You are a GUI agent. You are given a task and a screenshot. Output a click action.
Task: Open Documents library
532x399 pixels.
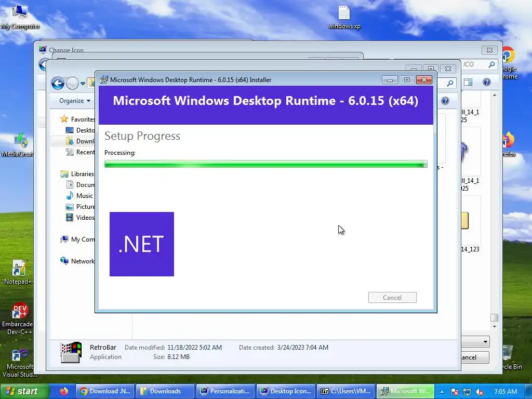81,184
